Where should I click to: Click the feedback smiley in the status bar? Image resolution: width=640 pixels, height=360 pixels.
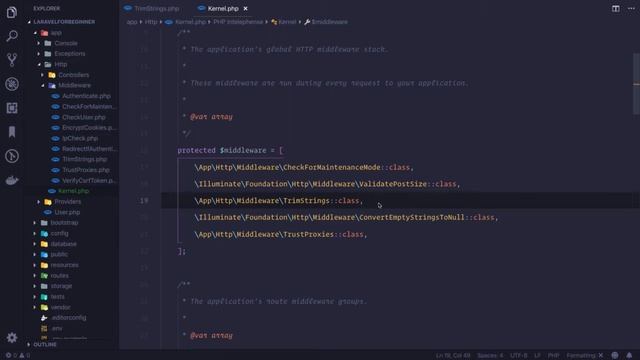615,356
